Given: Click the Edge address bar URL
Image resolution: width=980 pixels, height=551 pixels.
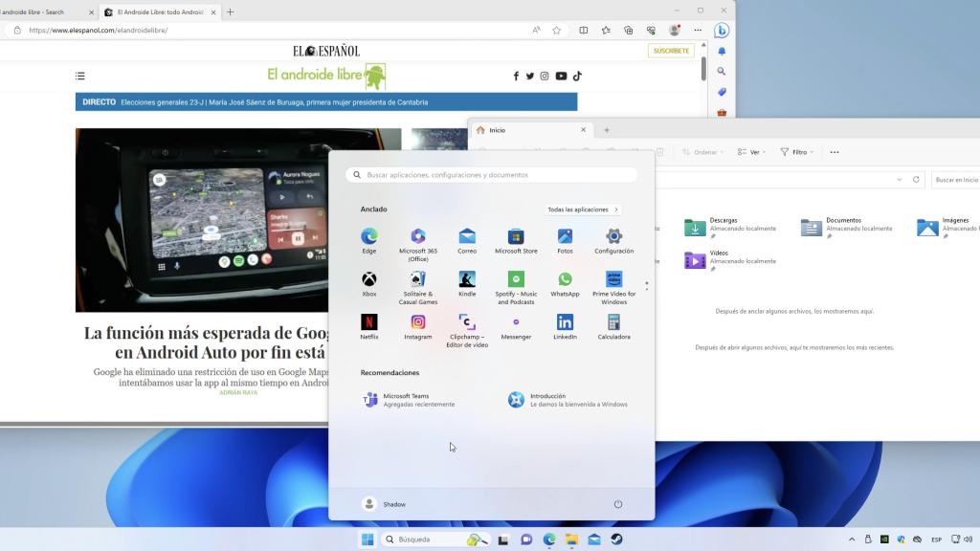Looking at the screenshot, I should (99, 30).
